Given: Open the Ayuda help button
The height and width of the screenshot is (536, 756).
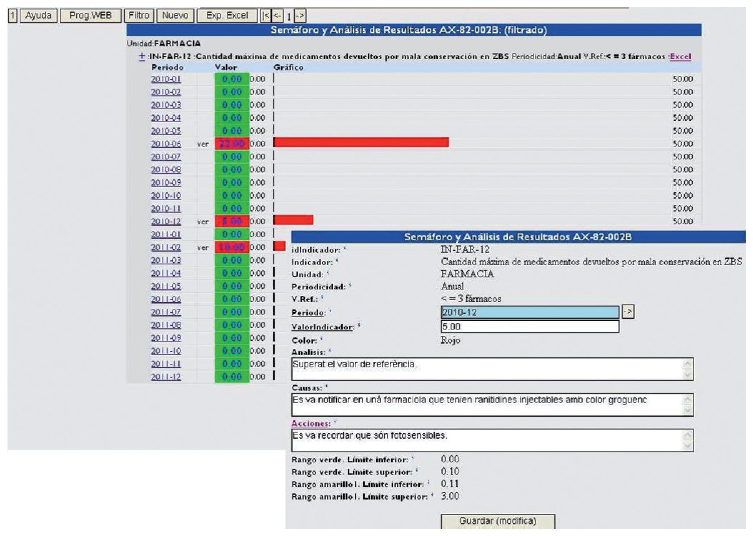Looking at the screenshot, I should click(38, 16).
